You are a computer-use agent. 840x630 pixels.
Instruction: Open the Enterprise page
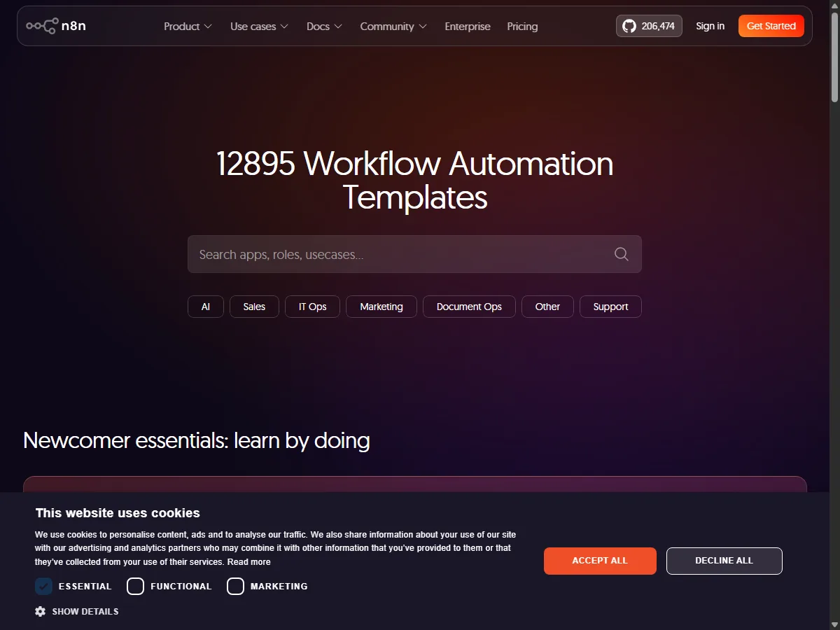468,26
